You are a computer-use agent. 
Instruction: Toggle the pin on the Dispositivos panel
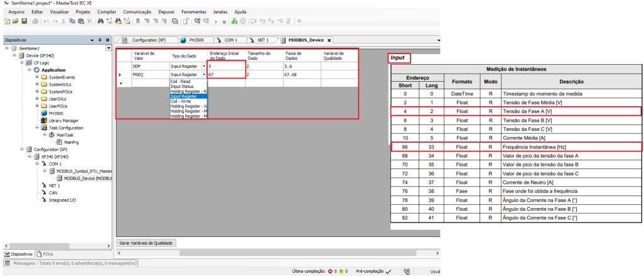100,40
